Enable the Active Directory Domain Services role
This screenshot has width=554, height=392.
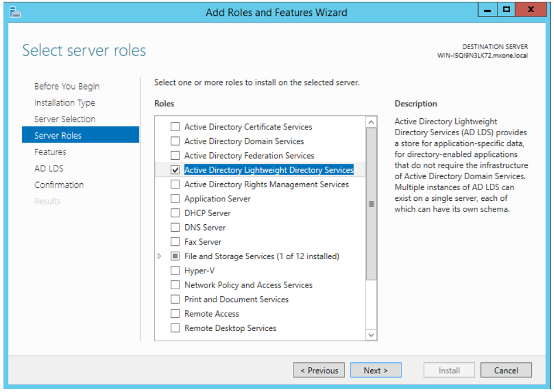tap(175, 141)
